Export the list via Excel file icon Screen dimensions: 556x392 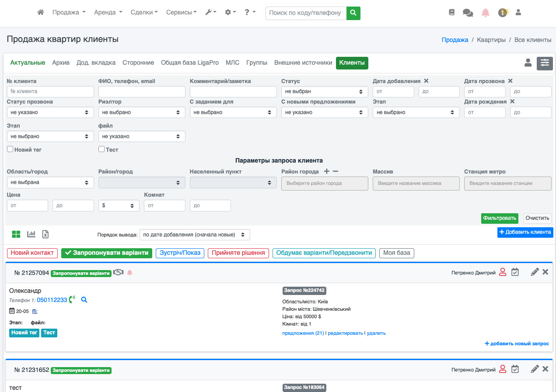[45, 234]
